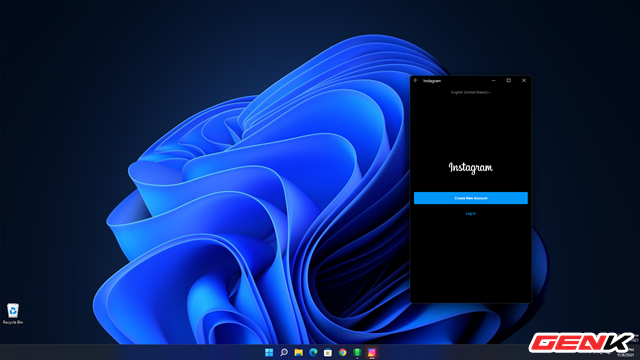Viewport: 640px width, 360px height.
Task: Minimize the Instagram window
Action: pyautogui.click(x=493, y=80)
